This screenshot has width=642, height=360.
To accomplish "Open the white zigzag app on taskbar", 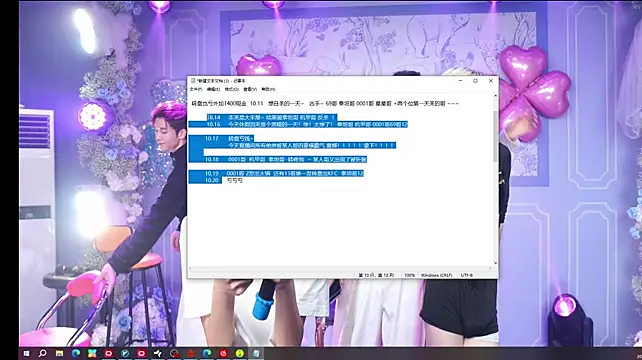I will point(158,353).
